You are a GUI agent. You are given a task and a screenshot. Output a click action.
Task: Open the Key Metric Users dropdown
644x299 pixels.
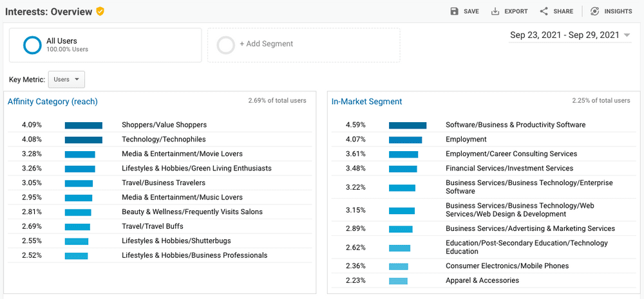click(x=66, y=80)
